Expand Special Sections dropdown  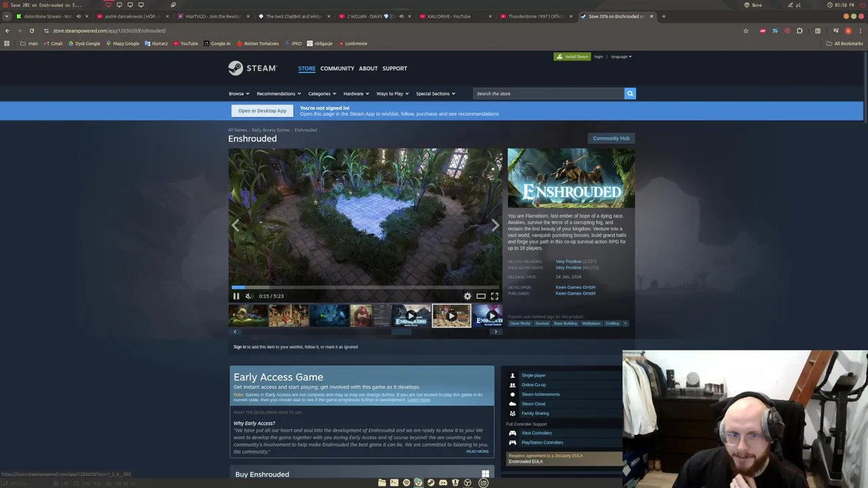coord(435,94)
